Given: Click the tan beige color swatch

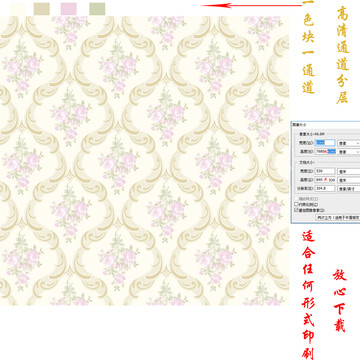Looking at the screenshot, I should [x=42, y=9].
